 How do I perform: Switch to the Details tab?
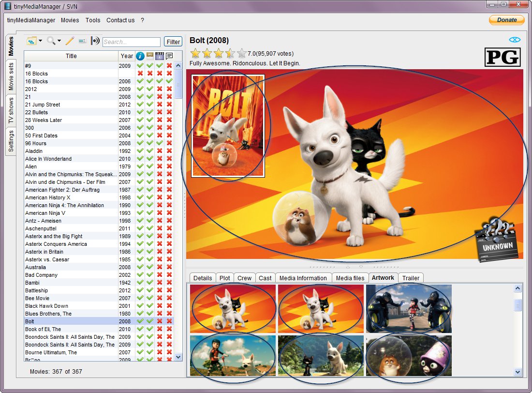pos(203,278)
